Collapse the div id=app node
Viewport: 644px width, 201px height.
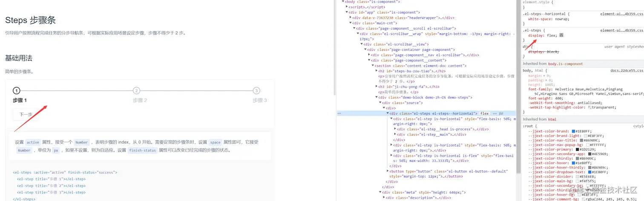pyautogui.click(x=347, y=12)
